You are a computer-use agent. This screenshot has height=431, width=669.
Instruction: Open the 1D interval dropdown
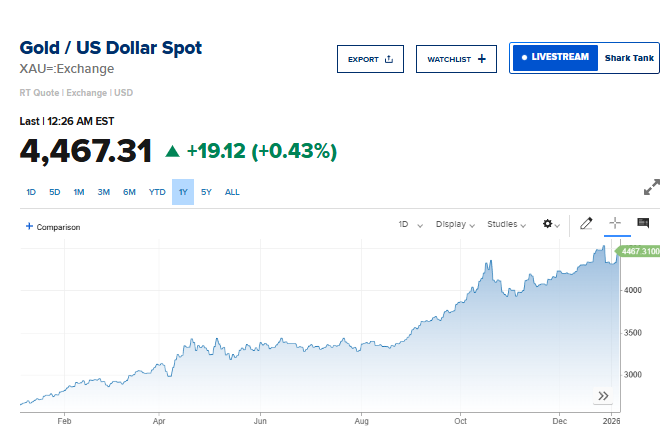(410, 224)
